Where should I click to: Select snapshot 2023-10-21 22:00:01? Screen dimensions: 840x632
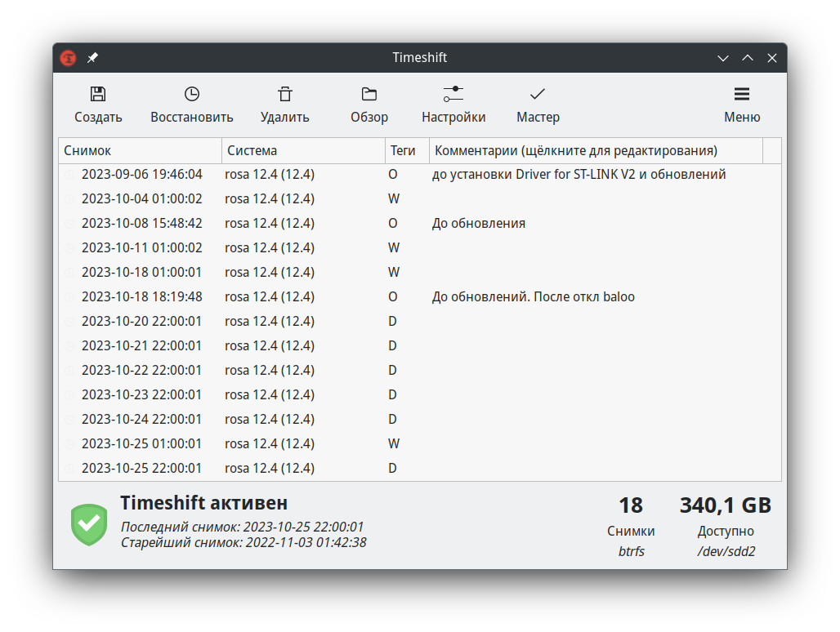419,346
